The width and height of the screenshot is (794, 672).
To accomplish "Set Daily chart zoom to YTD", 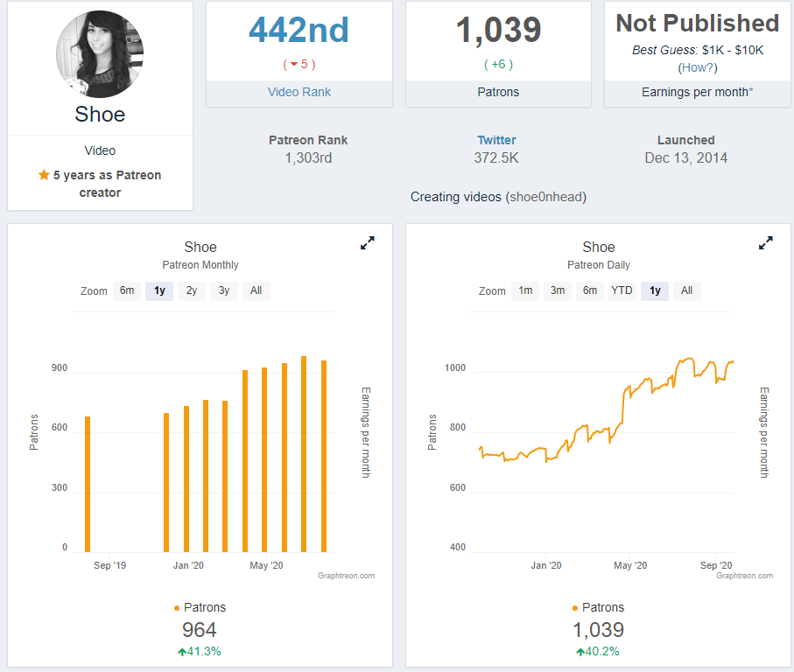I will pos(622,291).
